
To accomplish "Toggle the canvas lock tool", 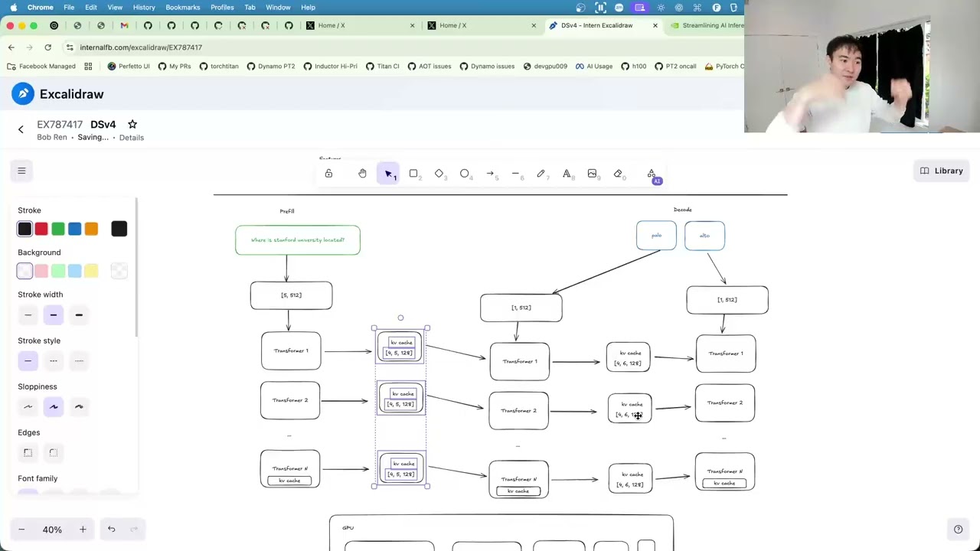I will click(x=328, y=174).
